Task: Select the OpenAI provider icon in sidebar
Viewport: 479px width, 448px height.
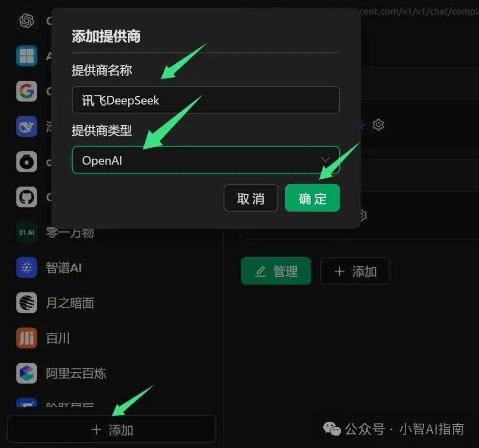Action: 27,21
